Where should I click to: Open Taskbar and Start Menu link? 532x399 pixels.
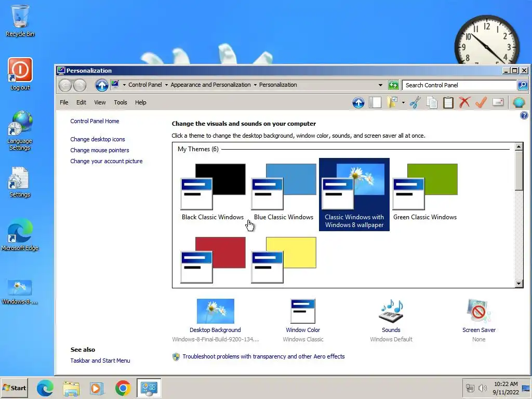point(100,361)
